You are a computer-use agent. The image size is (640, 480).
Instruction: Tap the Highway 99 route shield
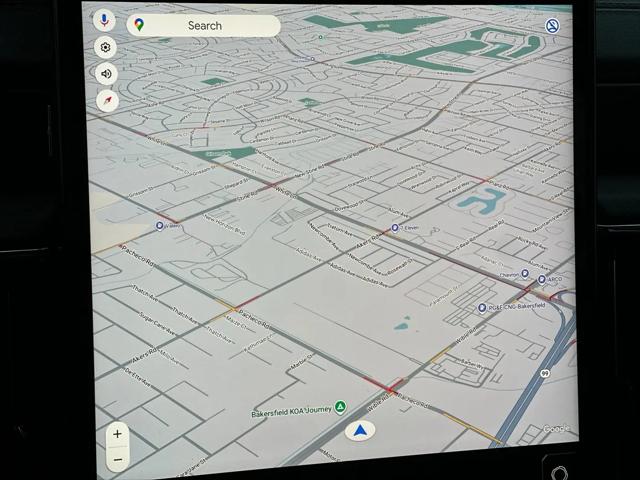(x=544, y=373)
